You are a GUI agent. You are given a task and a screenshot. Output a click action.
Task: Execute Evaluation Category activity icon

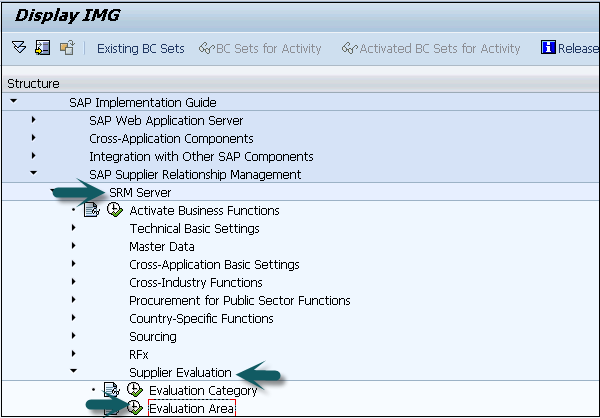(134, 390)
